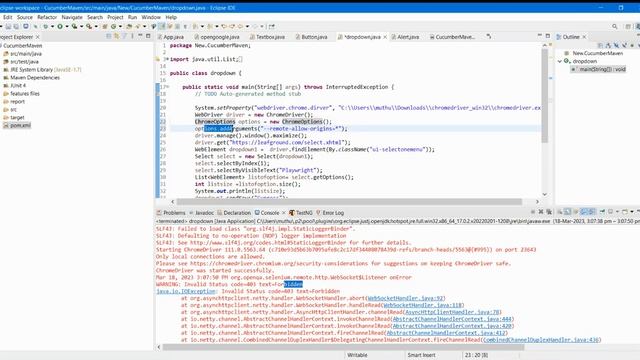
Task: Click the Open Console icon
Action: pos(625,212)
